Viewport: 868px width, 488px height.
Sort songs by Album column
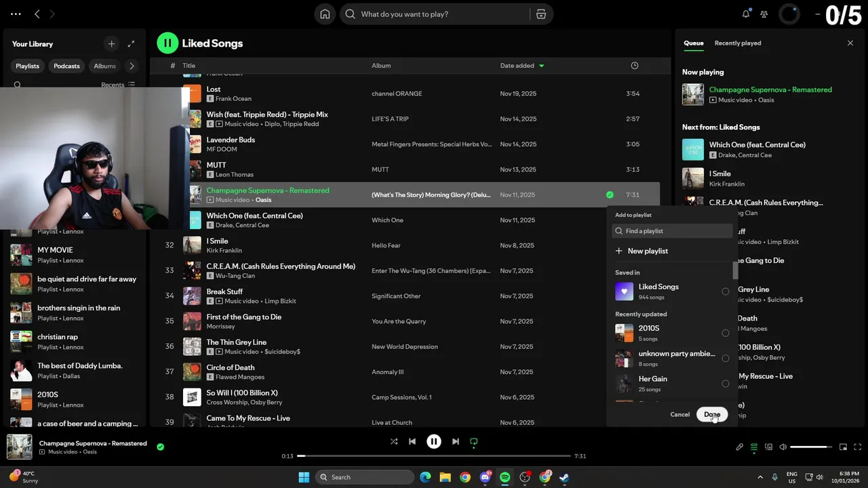pyautogui.click(x=381, y=66)
